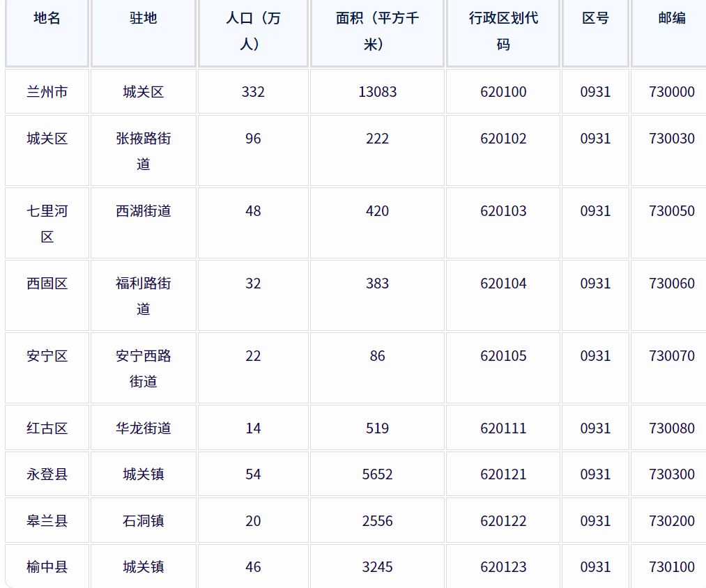Viewport: 706px width, 588px height.
Task: Click division code 620105
Action: click(x=503, y=356)
